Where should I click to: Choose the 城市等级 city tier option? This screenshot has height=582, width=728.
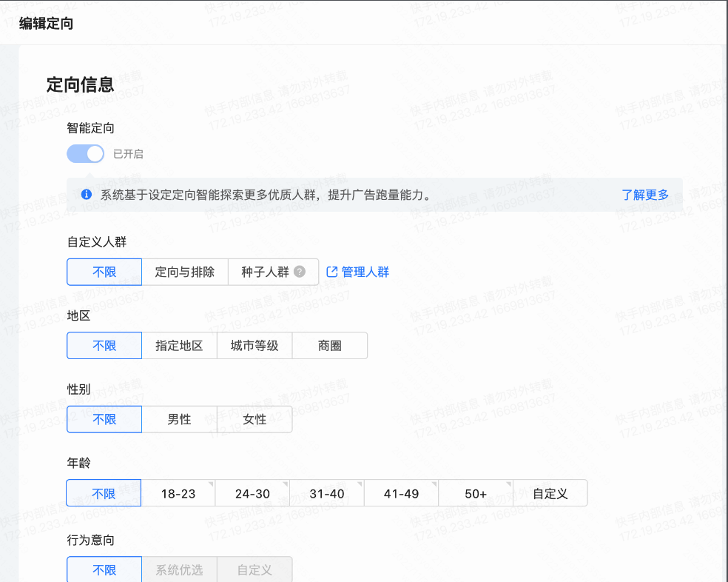255,345
